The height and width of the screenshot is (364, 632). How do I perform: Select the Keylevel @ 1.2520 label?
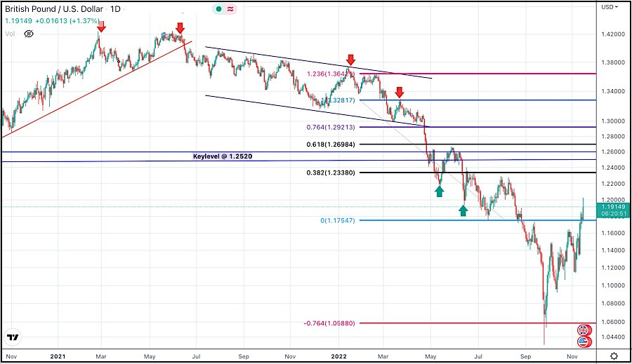pyautogui.click(x=223, y=156)
